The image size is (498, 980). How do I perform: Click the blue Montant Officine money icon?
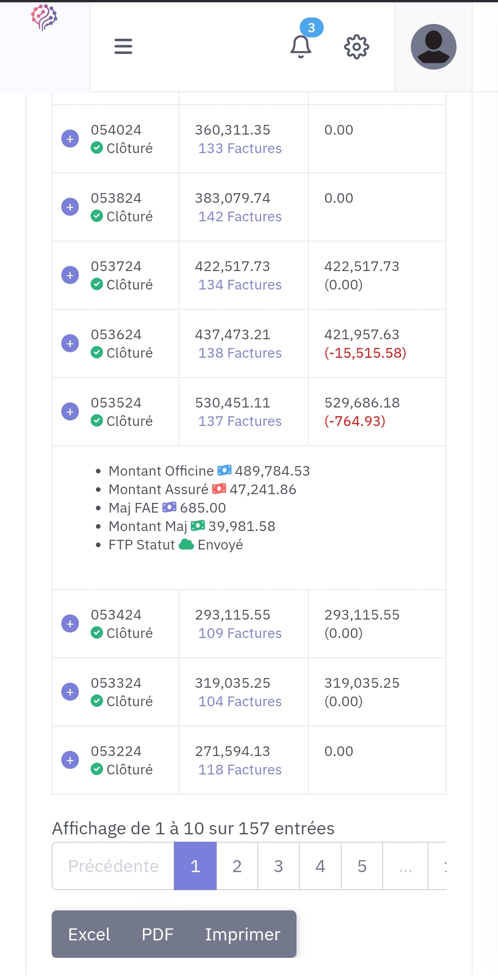[225, 470]
